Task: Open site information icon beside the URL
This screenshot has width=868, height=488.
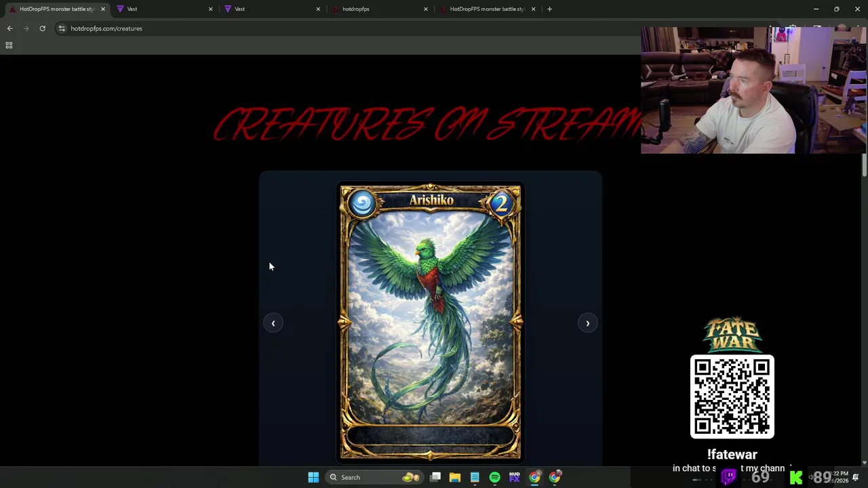Action: (x=62, y=28)
